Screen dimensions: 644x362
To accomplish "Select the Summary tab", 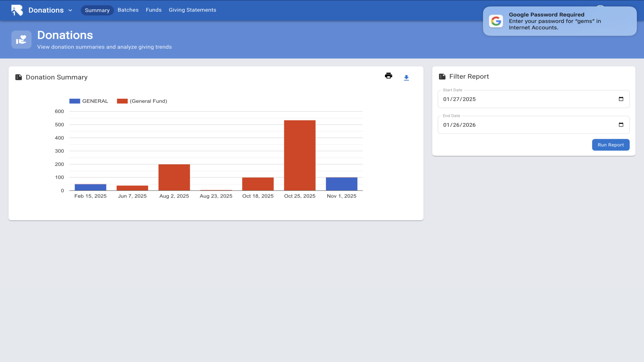I will [x=97, y=10].
